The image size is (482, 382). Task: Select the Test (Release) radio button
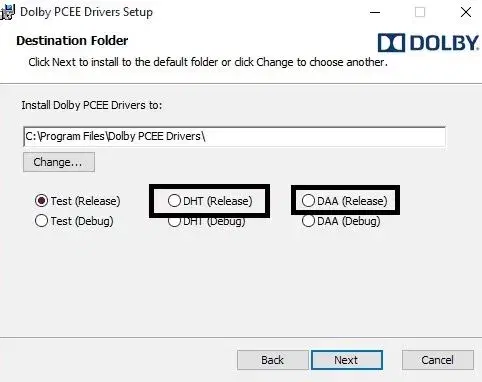[x=41, y=201]
